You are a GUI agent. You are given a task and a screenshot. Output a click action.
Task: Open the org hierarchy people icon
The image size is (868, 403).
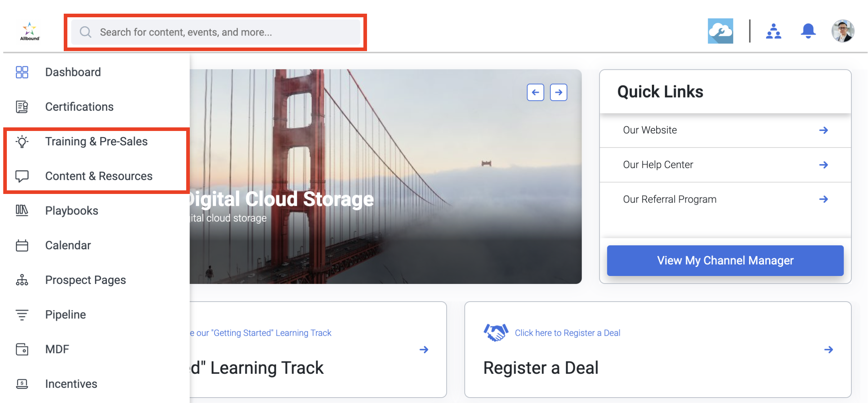pyautogui.click(x=773, y=31)
